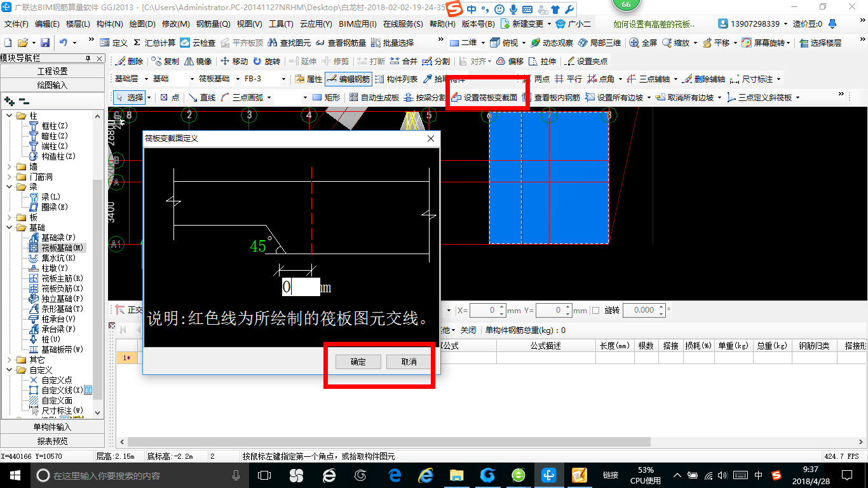Screen dimensions: 868x488
Task: Select 筏板主筋(R) in the tree
Action: point(56,278)
